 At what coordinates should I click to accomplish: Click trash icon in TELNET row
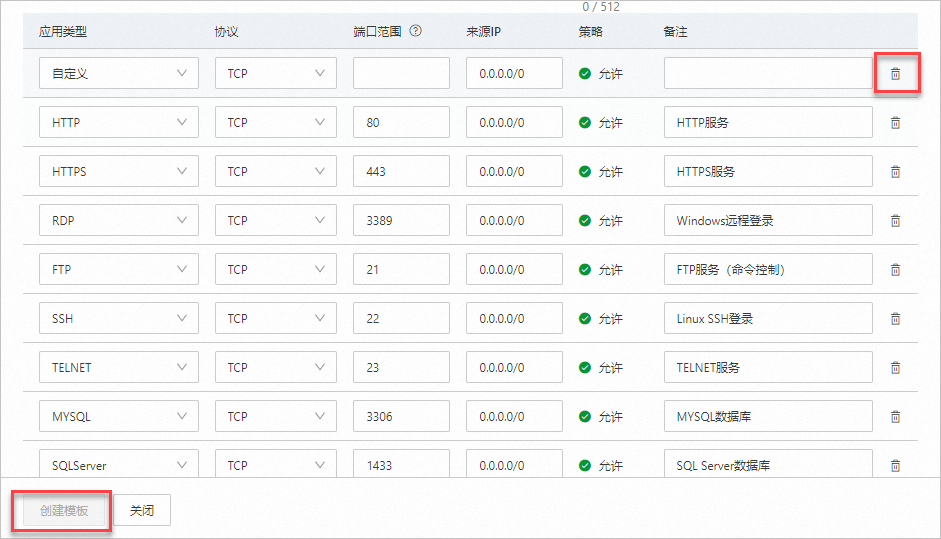pyautogui.click(x=895, y=367)
